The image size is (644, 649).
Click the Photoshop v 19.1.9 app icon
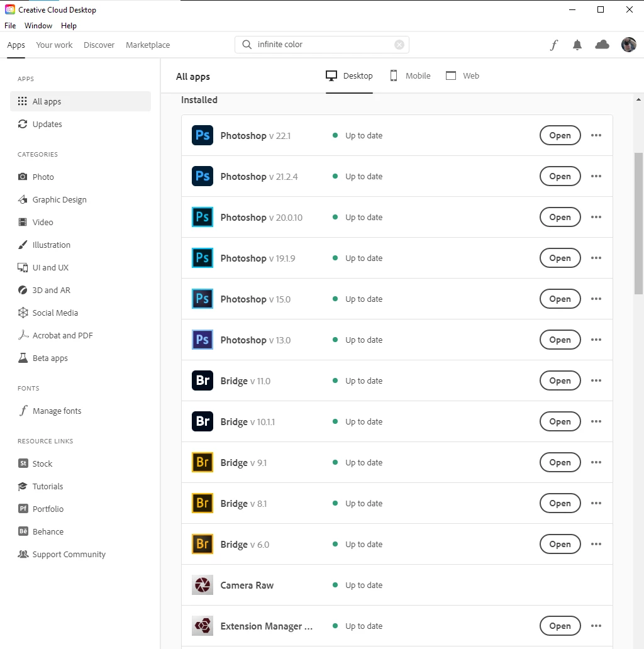pyautogui.click(x=203, y=258)
